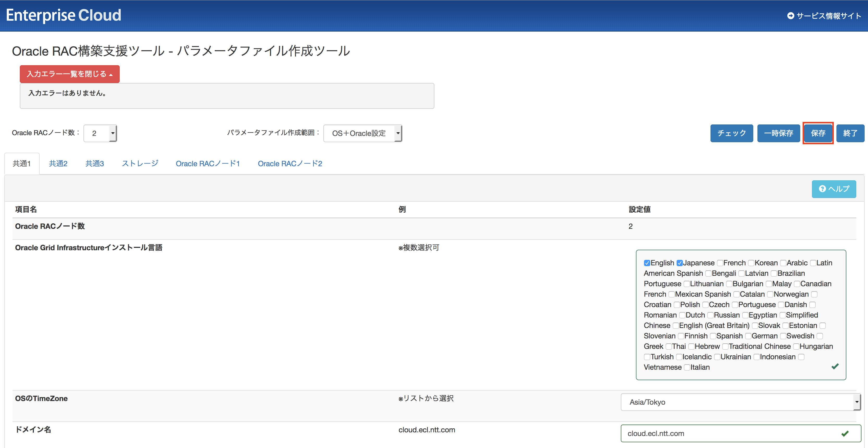Switch to the 共通2 tab
Viewport: 868px width, 448px height.
pyautogui.click(x=58, y=164)
